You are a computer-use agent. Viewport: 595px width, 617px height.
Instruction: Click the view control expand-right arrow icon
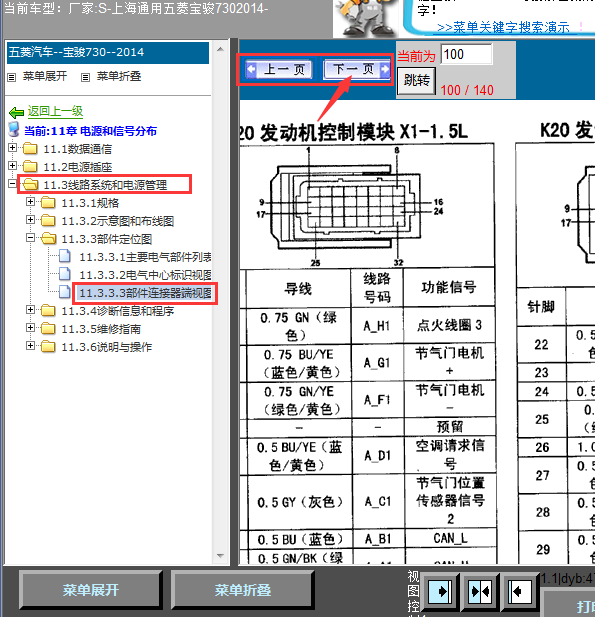440,591
